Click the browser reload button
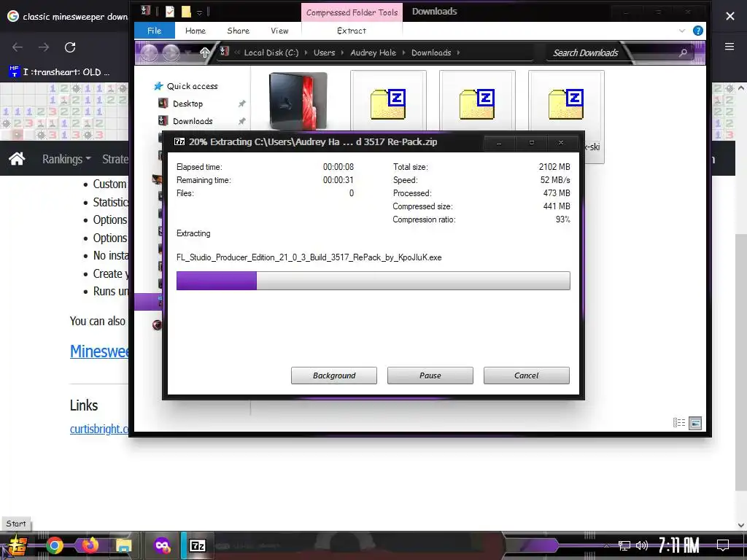 [x=70, y=47]
